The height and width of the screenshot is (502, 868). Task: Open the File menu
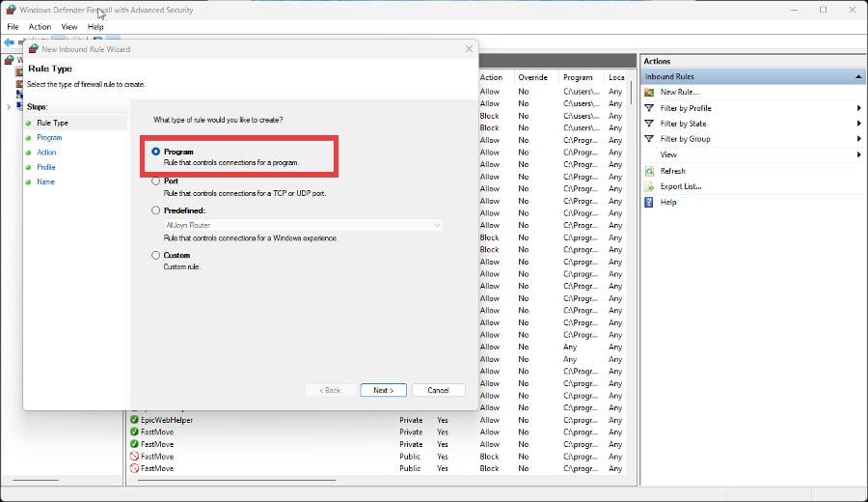click(13, 27)
